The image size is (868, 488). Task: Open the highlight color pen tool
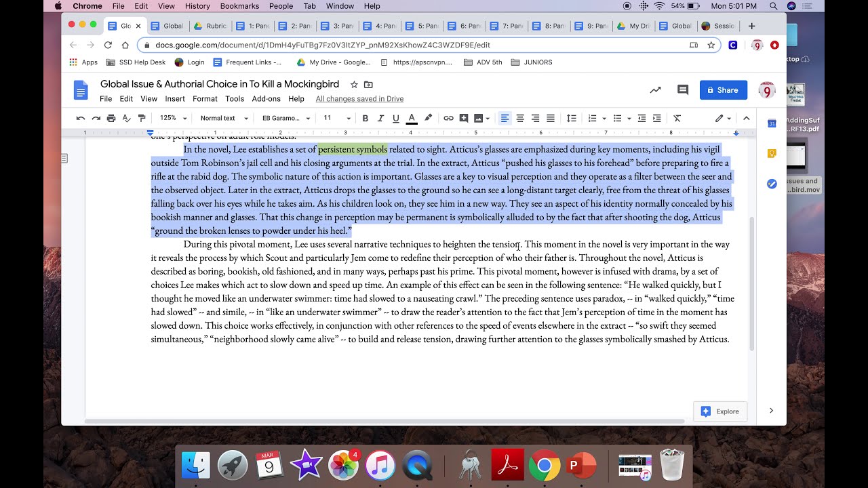428,118
